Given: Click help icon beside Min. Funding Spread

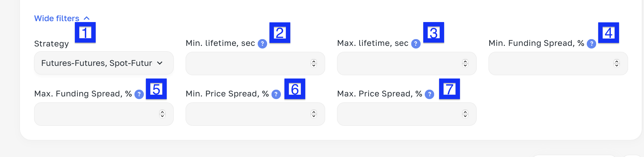Looking at the screenshot, I should (591, 44).
